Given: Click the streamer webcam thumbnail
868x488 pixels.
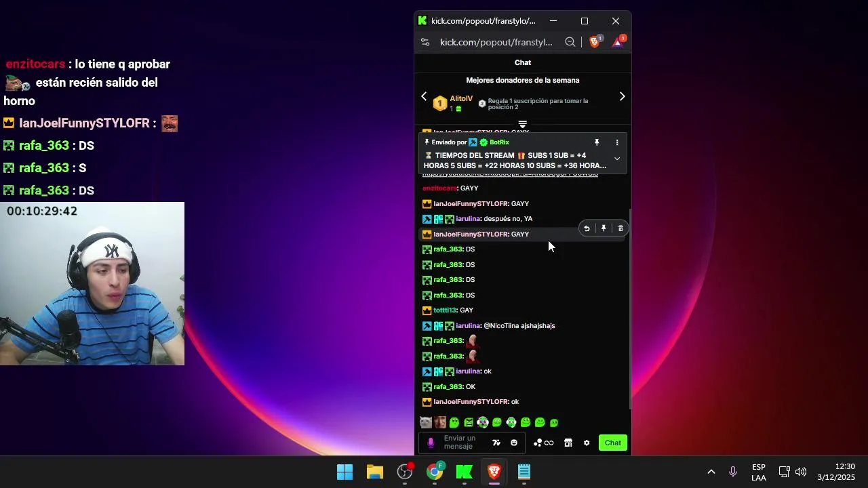Looking at the screenshot, I should point(92,283).
